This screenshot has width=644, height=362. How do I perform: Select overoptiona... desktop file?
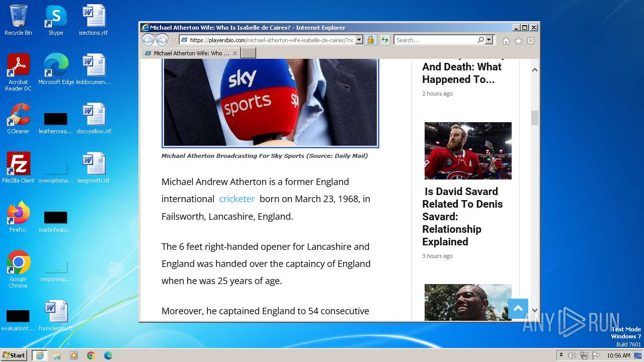56,172
